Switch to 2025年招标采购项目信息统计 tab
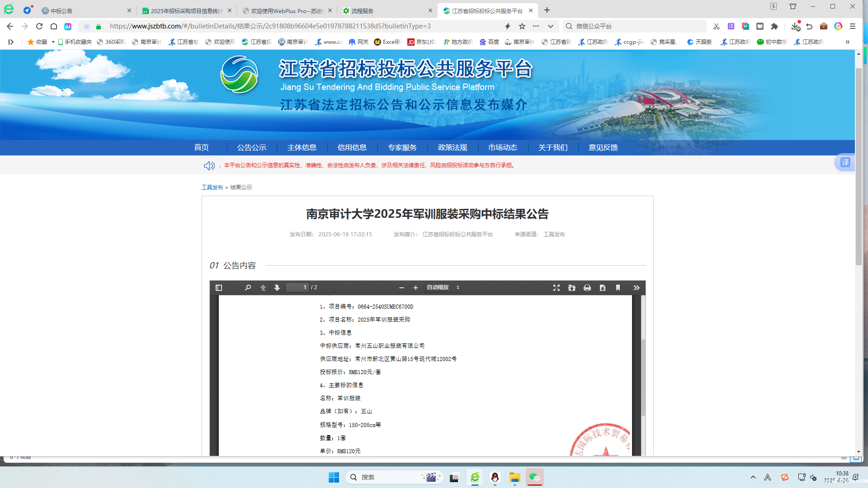Viewport: 868px width, 488px height. (186, 10)
